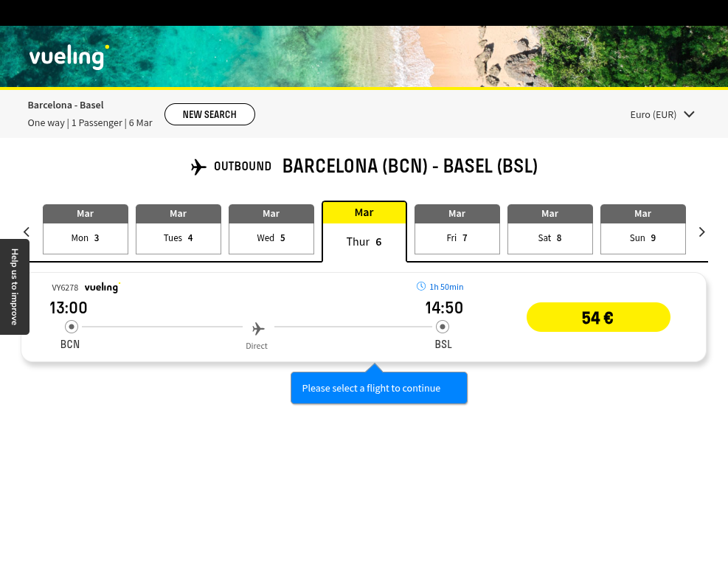Click the Direct flight label
The image size is (728, 573).
point(256,346)
